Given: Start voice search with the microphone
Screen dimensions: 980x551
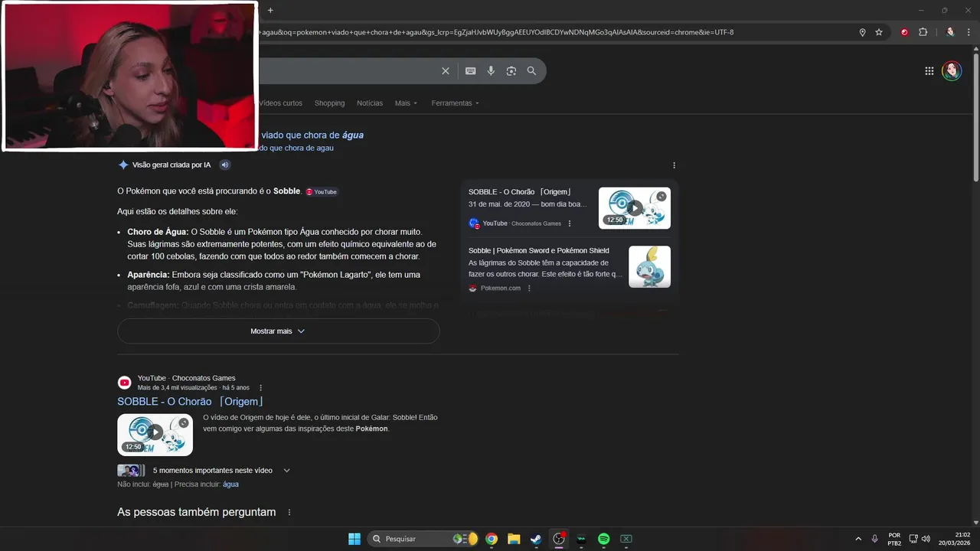Looking at the screenshot, I should coord(491,70).
